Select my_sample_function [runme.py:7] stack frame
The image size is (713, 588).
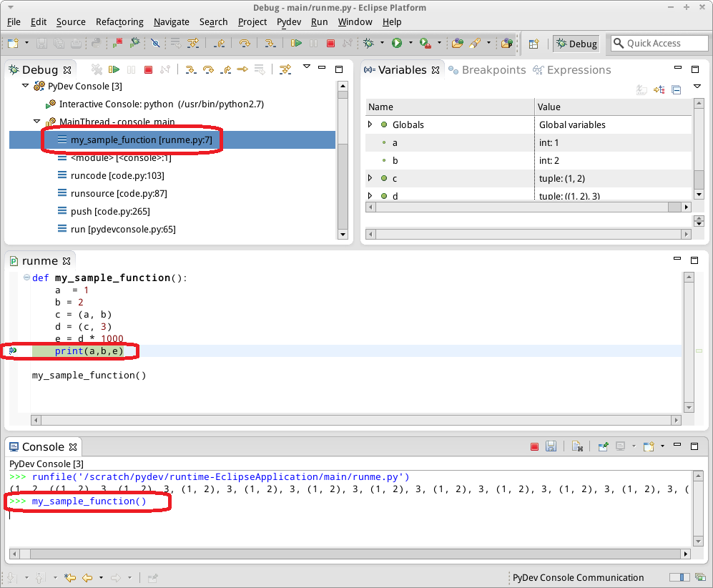(x=172, y=139)
